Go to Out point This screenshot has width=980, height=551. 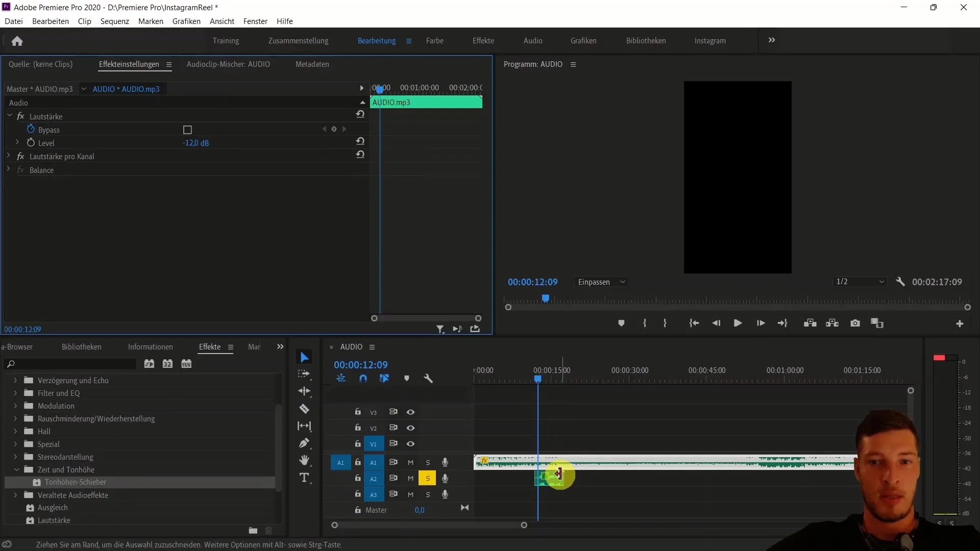[782, 323]
